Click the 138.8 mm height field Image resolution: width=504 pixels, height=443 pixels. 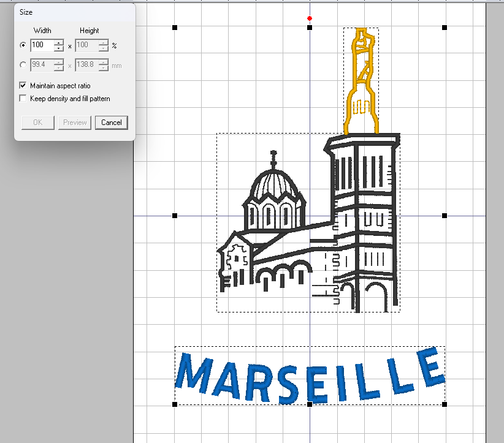87,65
